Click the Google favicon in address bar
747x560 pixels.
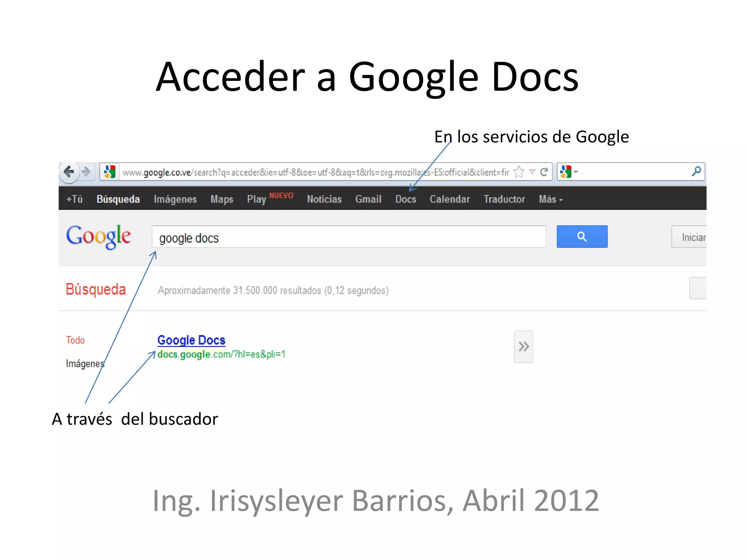pos(109,172)
